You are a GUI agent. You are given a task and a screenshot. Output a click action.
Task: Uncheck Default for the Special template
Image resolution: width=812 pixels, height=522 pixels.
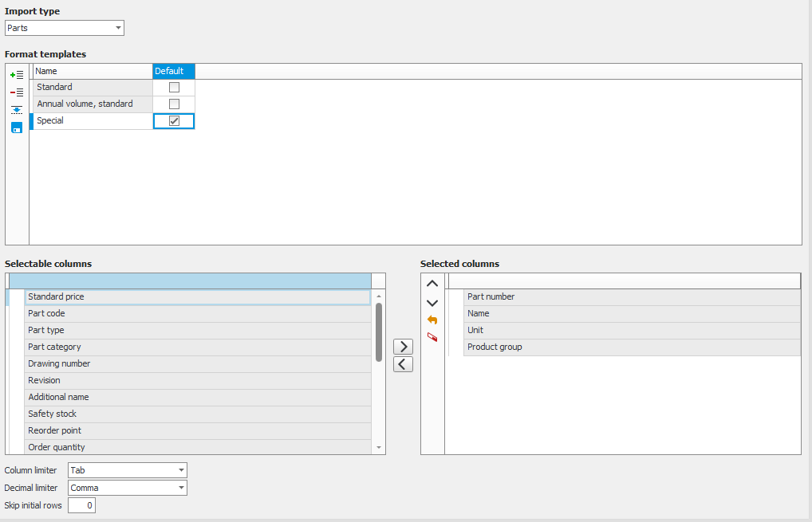[x=173, y=120]
